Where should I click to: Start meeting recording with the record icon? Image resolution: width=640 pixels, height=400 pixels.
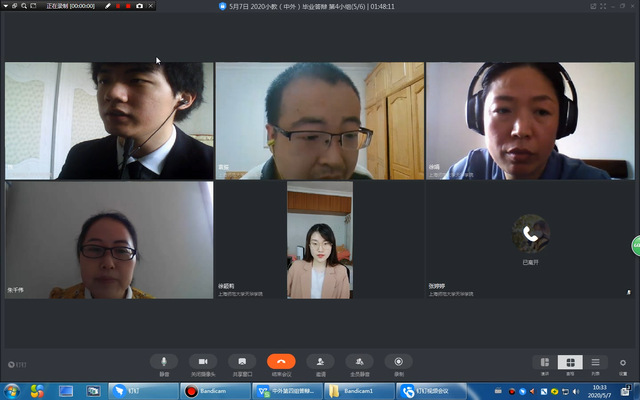click(398, 361)
